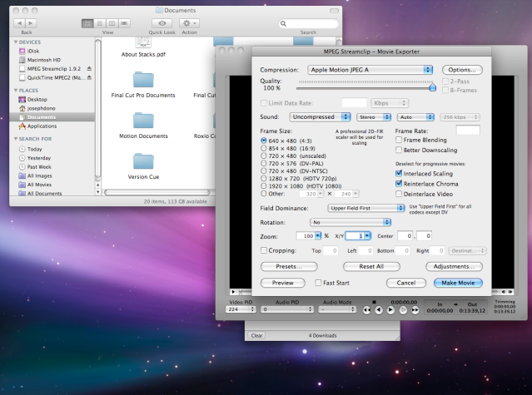Enable the Cropping checkbox
This screenshot has width=532, height=395.
(x=264, y=250)
